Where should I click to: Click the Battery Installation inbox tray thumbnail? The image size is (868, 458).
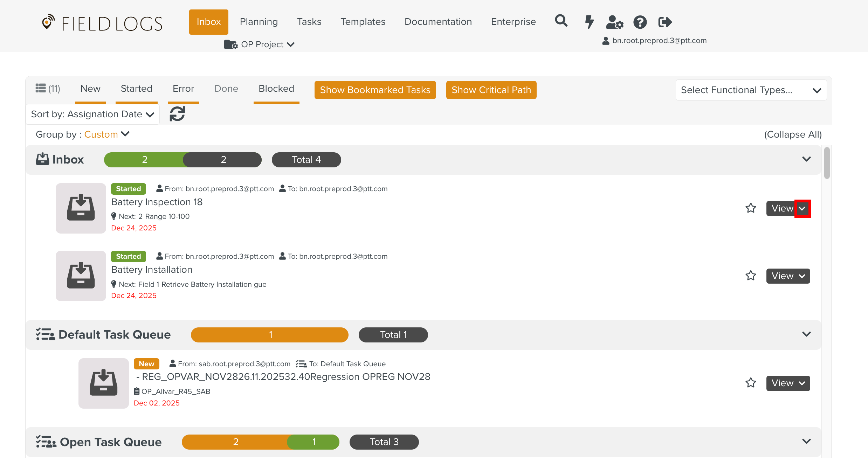81,276
